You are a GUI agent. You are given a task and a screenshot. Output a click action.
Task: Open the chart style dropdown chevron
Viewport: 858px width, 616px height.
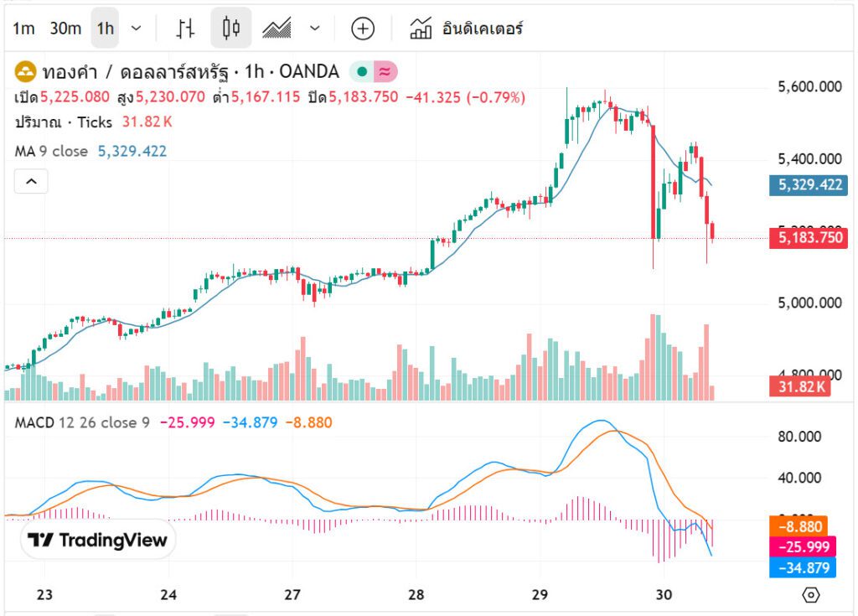click(x=315, y=28)
